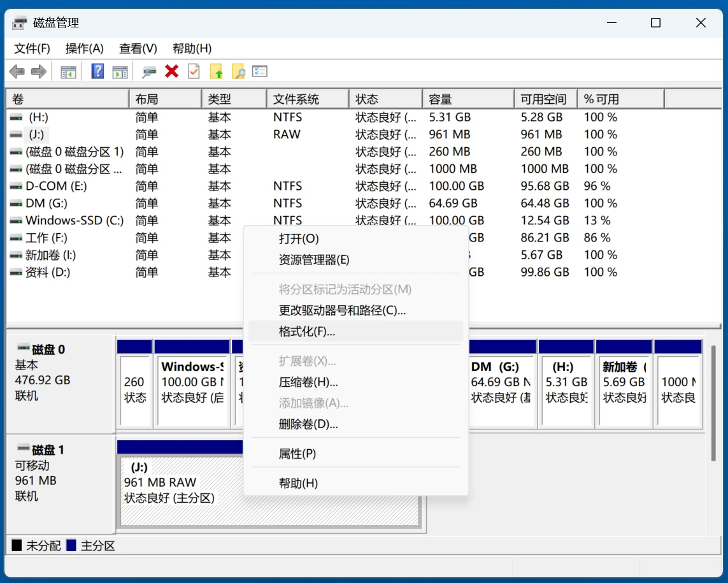
Task: Open the 操作(A) menu
Action: (84, 48)
